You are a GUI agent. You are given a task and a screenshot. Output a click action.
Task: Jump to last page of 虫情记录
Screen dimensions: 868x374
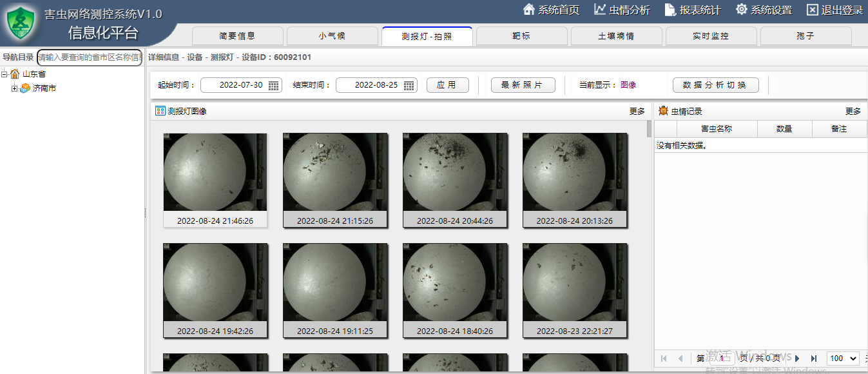(x=814, y=359)
